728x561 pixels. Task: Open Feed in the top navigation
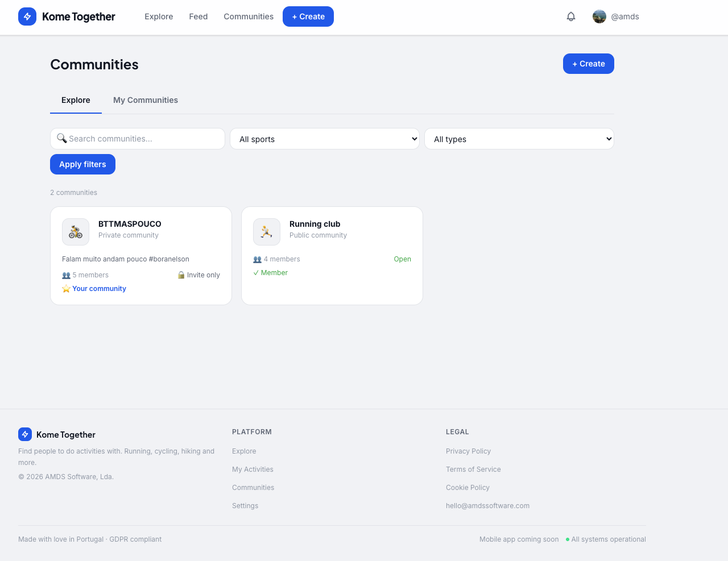tap(198, 16)
